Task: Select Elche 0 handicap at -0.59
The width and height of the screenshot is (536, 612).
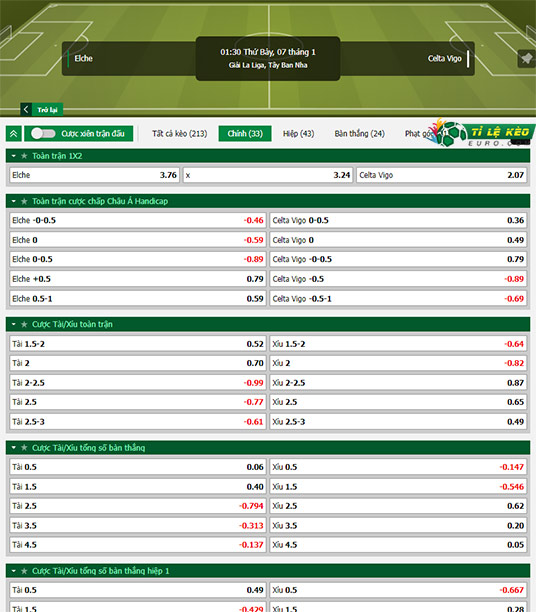Action: pos(138,240)
